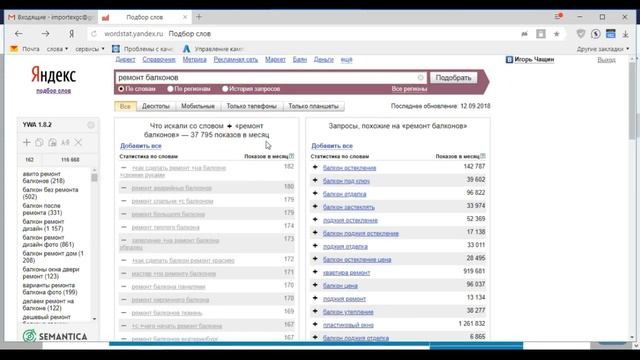Add 'балкон под ключ' with plus icon
Screen dimensions: 640x360
point(315,180)
